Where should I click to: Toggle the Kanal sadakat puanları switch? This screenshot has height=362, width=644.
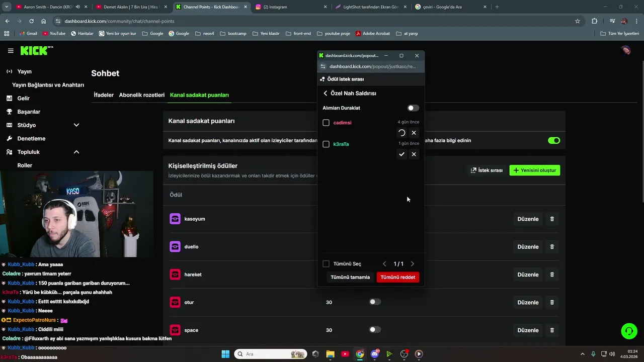[x=554, y=140]
